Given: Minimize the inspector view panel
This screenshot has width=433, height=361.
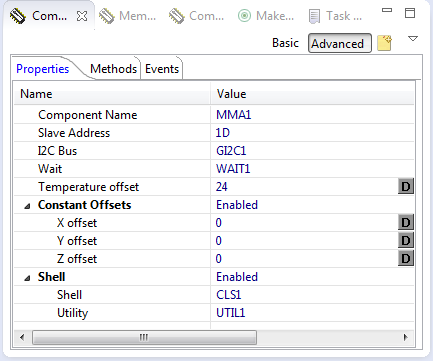Looking at the screenshot, I should point(387,10).
